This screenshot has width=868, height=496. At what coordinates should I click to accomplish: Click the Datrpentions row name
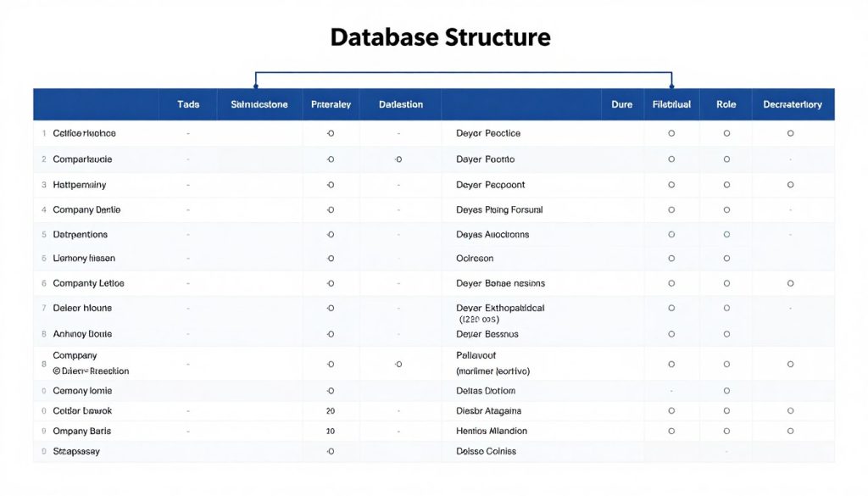[81, 235]
